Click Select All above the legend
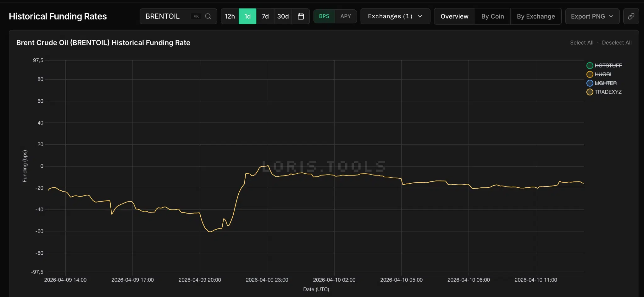 (581, 42)
